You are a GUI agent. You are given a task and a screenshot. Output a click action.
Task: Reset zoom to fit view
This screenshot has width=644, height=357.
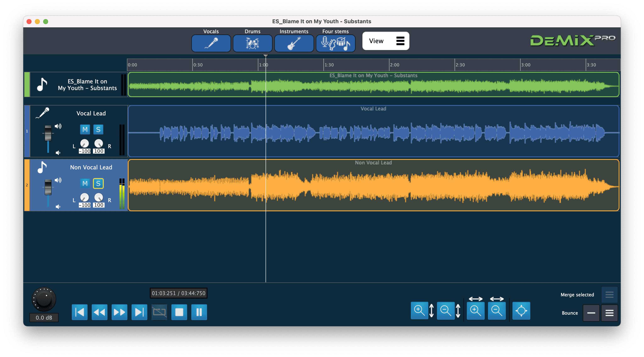521,311
